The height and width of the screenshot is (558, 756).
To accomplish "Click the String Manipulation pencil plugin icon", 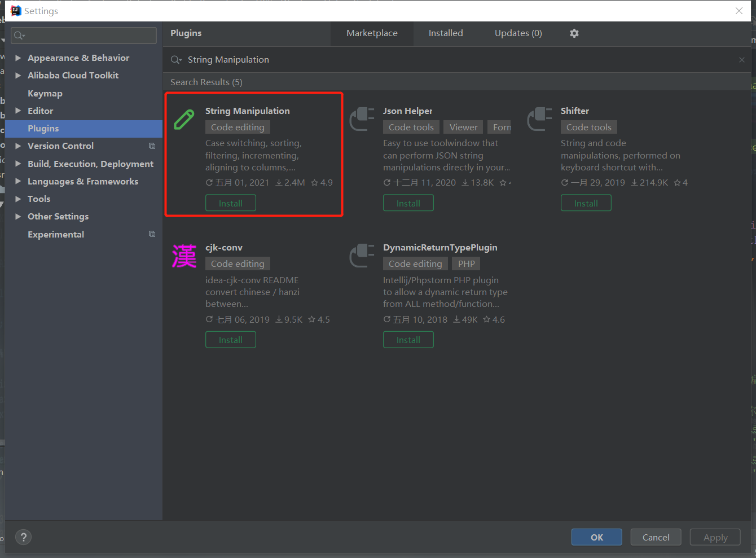I will point(184,120).
